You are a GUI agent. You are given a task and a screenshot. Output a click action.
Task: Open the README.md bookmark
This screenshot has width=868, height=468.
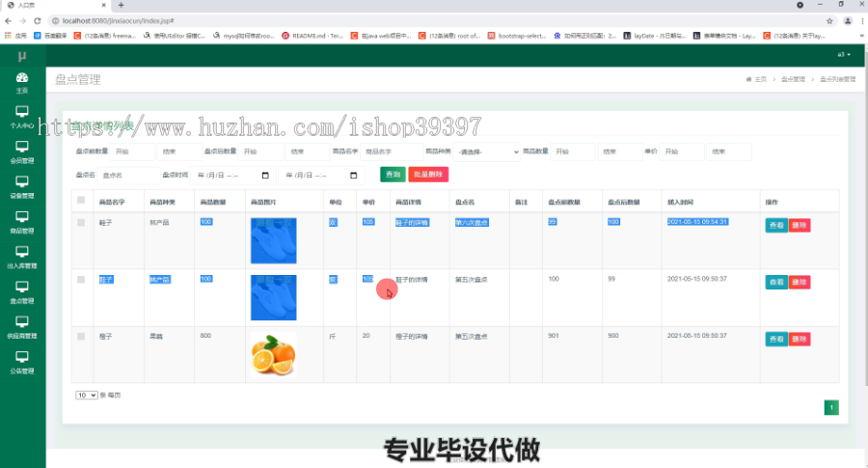(312, 36)
